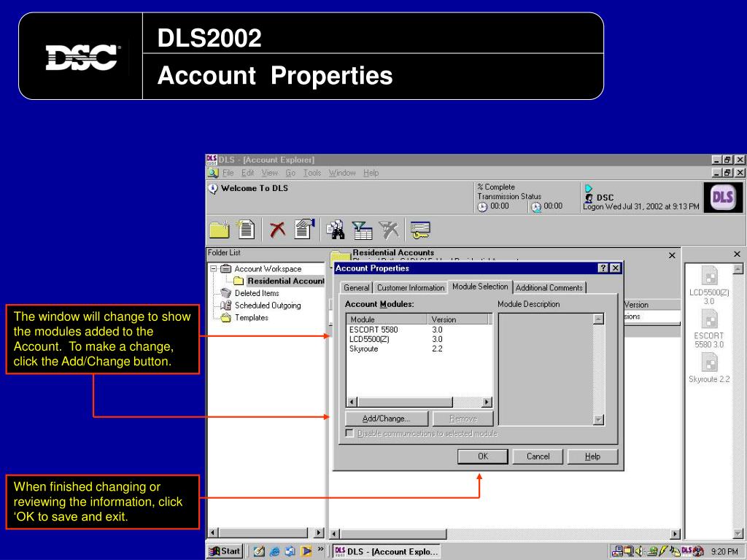
Task: Click the taskbar clock showing 9:20 PM
Action: [x=724, y=551]
